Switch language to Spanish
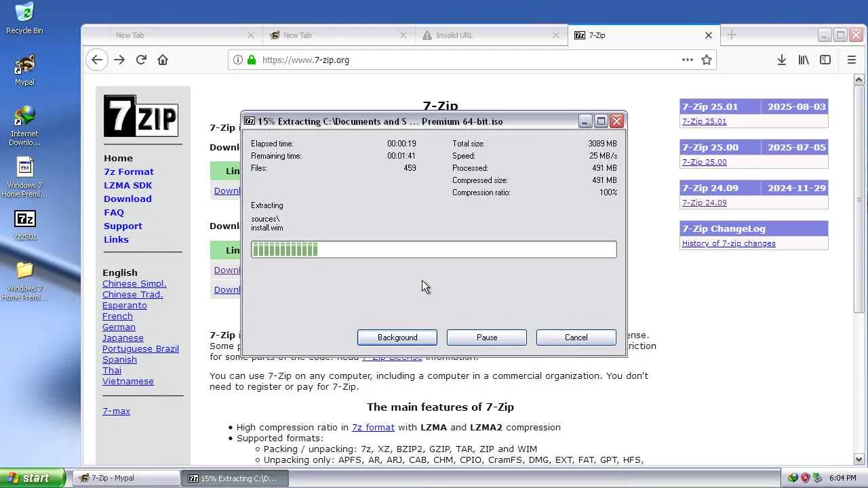 pyautogui.click(x=119, y=359)
